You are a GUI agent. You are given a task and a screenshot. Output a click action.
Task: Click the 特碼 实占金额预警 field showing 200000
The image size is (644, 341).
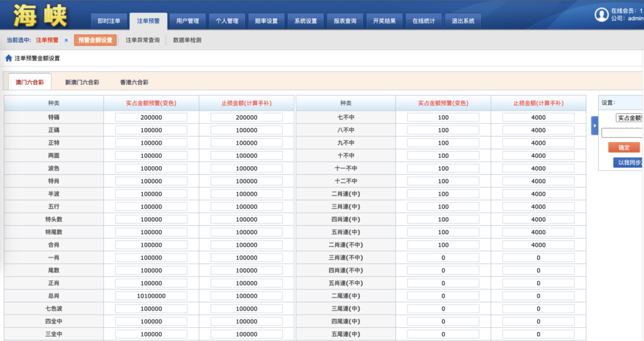pyautogui.click(x=151, y=117)
